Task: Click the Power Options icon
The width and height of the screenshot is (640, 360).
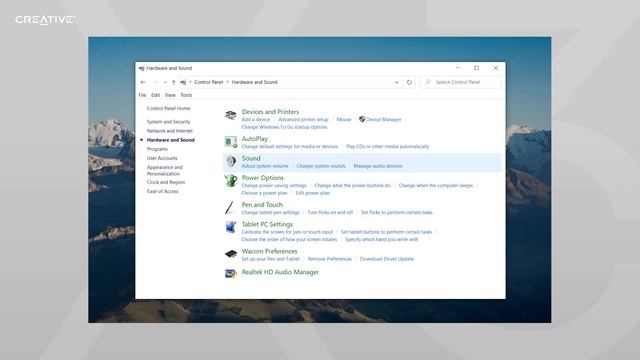Action: (231, 181)
